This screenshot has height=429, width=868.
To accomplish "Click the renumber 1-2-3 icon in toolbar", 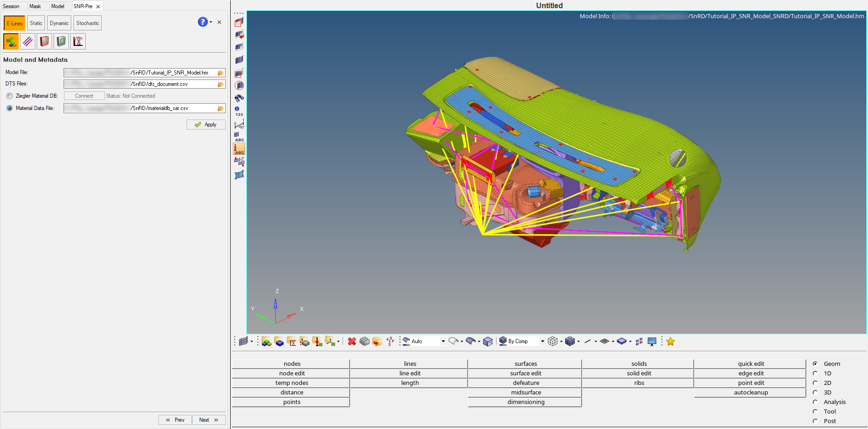I will 390,341.
